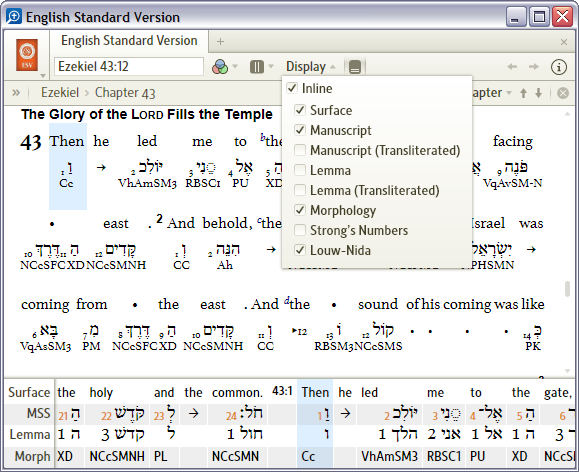Click the ESV book cover icon

(x=27, y=55)
